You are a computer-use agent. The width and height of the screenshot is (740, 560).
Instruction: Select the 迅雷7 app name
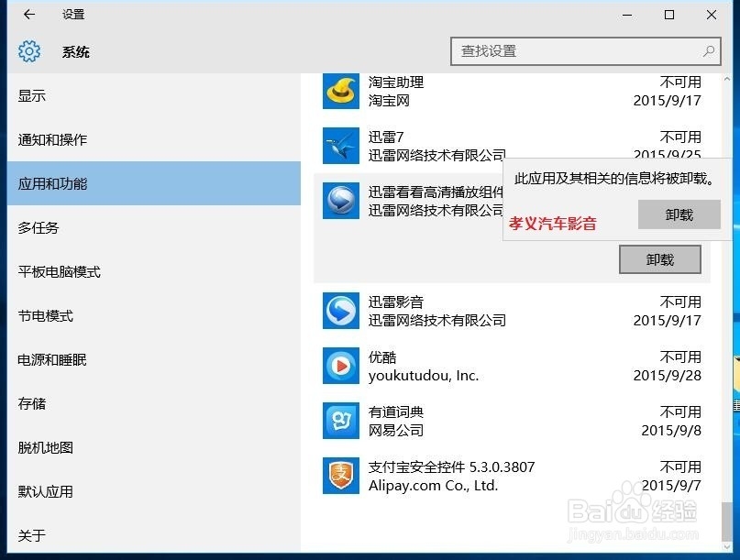(386, 137)
